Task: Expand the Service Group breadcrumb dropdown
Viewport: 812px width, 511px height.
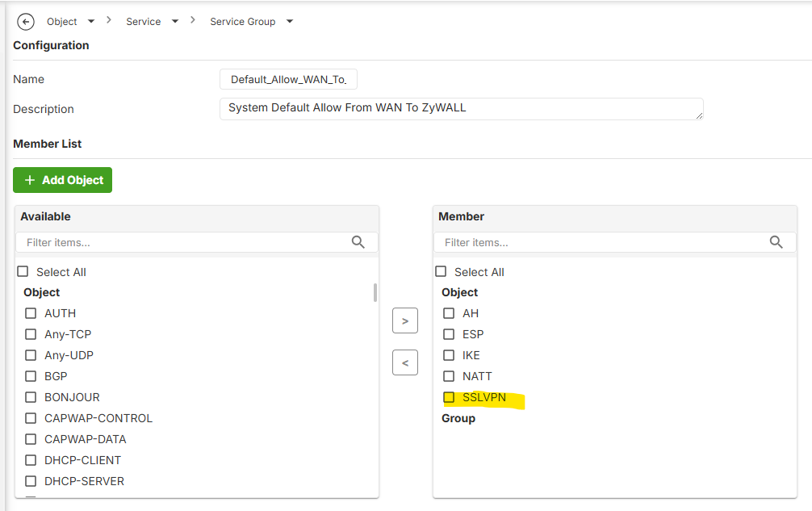Action: pos(290,22)
